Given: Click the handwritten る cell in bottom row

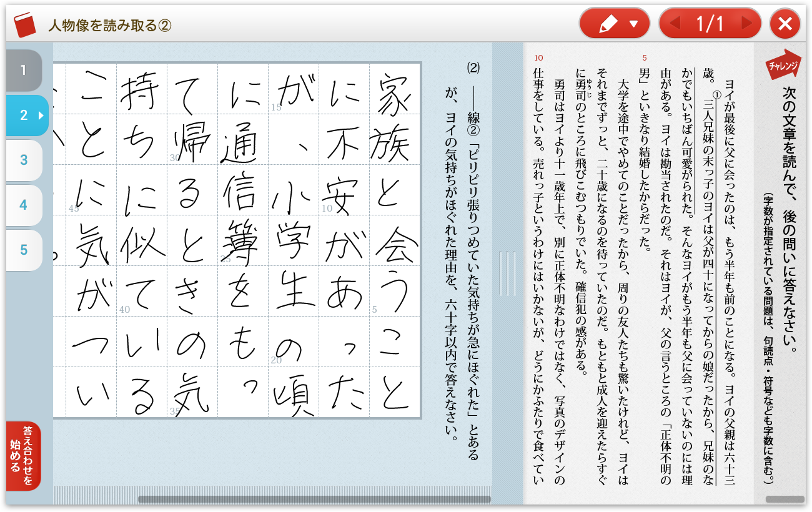Looking at the screenshot, I should tap(142, 391).
